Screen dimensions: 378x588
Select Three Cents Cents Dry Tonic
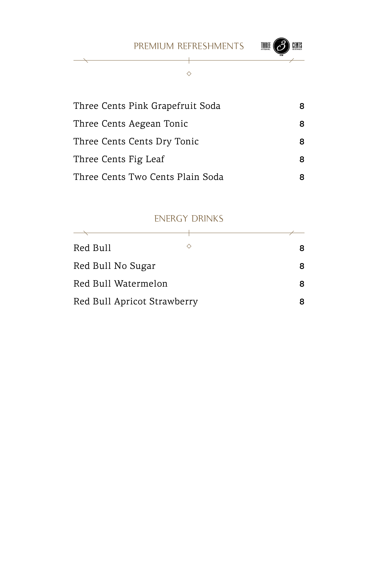[x=136, y=142]
